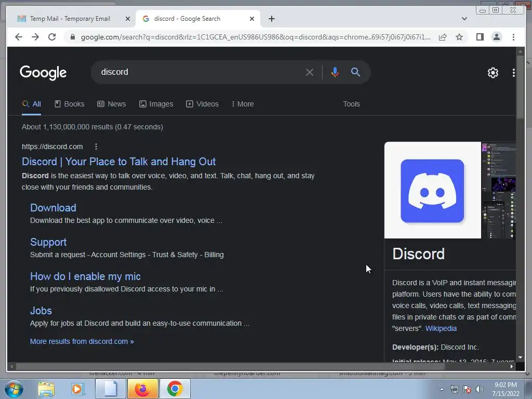The image size is (532, 399).
Task: Switch to Temp Mail tab
Action: pos(70,19)
